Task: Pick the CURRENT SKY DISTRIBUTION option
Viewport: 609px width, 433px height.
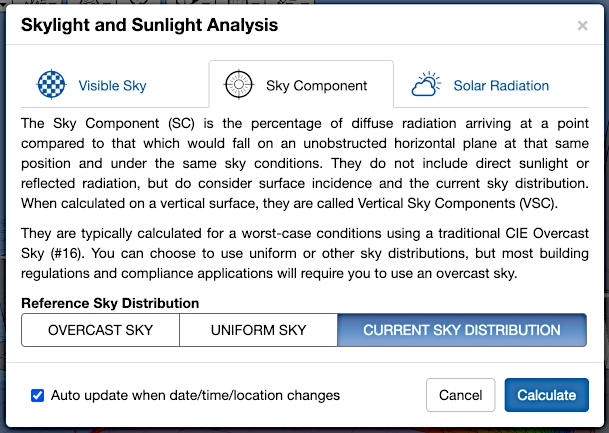Action: [461, 330]
